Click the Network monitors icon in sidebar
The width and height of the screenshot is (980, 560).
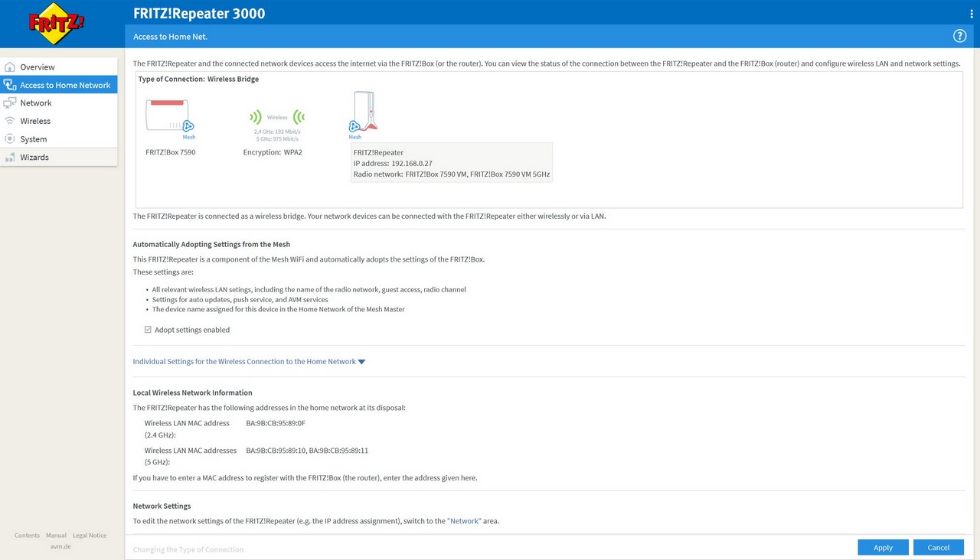pyautogui.click(x=10, y=103)
